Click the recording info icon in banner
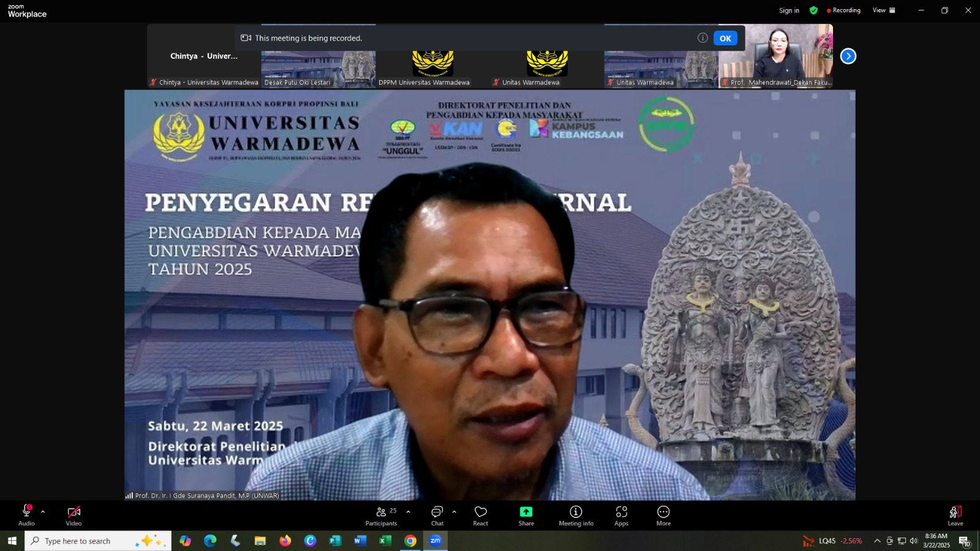The width and height of the screenshot is (980, 551). click(703, 38)
